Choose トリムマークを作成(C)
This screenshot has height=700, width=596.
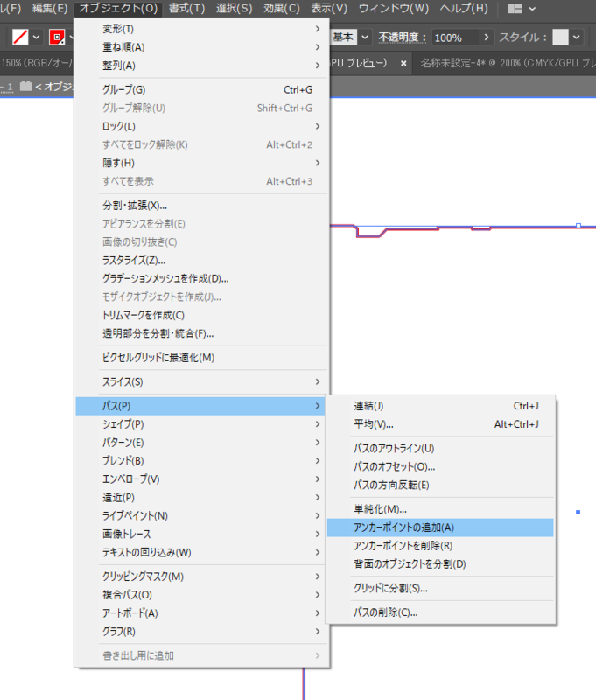point(202,315)
